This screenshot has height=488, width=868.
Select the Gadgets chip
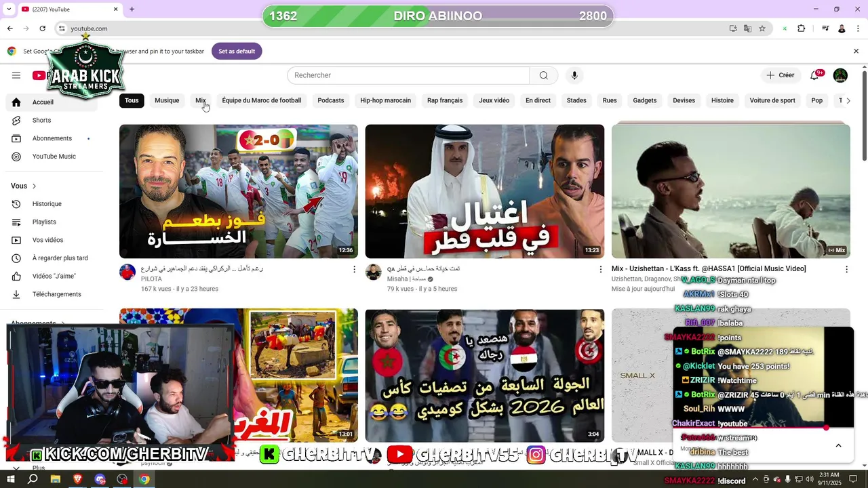pos(645,100)
